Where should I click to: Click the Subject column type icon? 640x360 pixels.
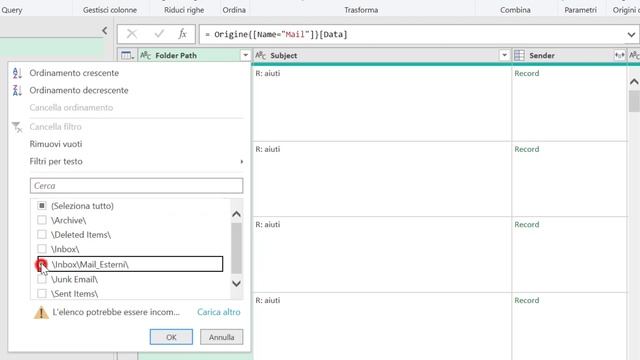click(x=261, y=56)
